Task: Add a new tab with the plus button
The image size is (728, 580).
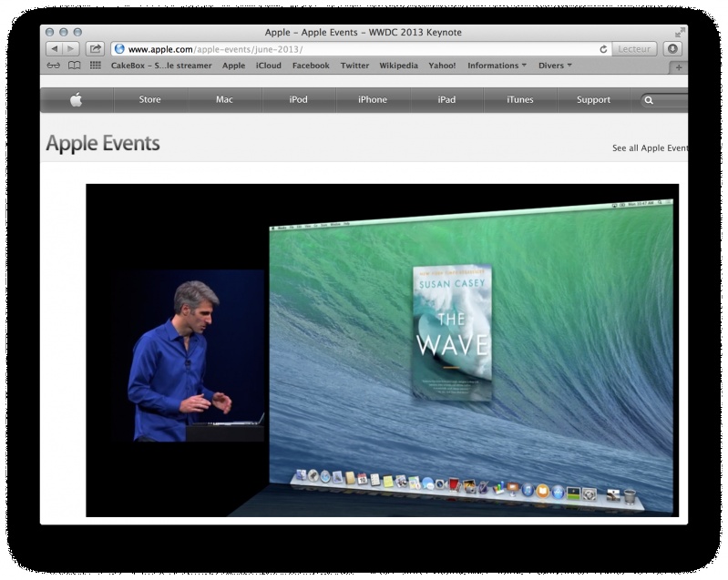Action: coord(678,67)
